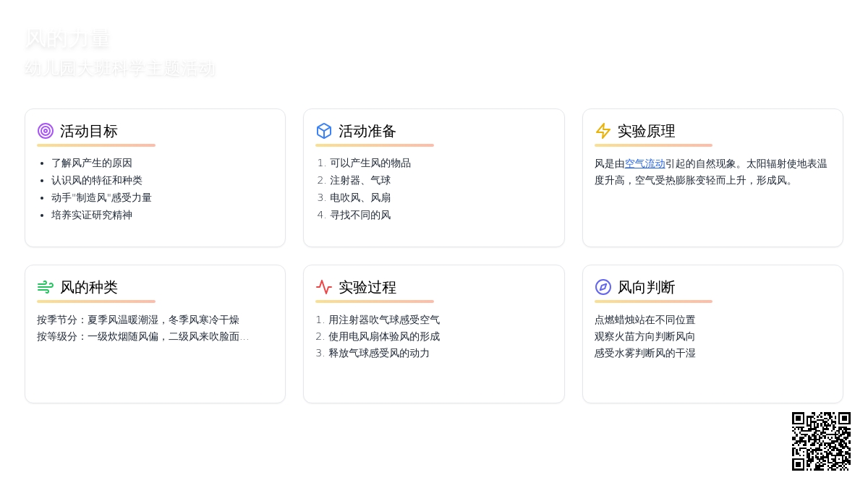Select the 实验过程 heading text

tap(367, 287)
